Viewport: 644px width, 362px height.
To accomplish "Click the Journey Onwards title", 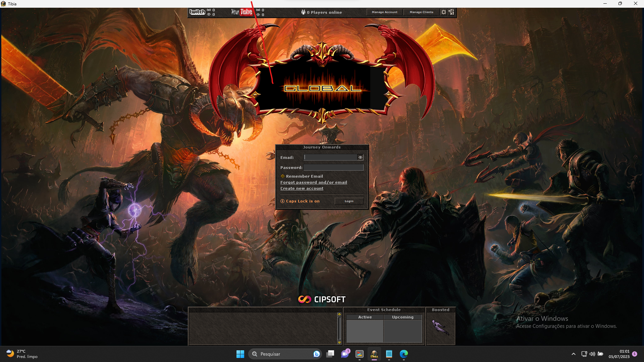I will coord(322,147).
